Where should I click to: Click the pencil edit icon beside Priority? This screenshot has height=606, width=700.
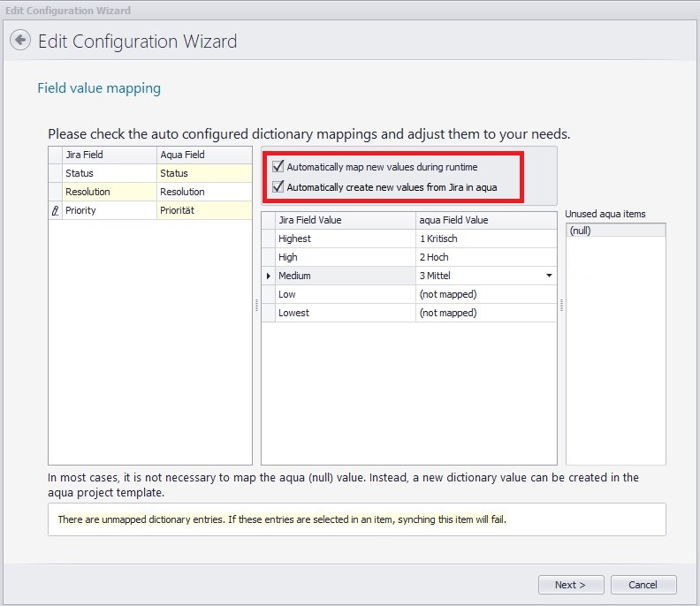[x=55, y=211]
